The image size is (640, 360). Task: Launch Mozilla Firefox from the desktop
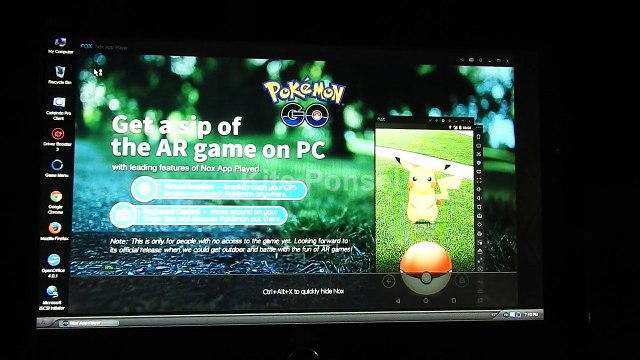tap(55, 231)
